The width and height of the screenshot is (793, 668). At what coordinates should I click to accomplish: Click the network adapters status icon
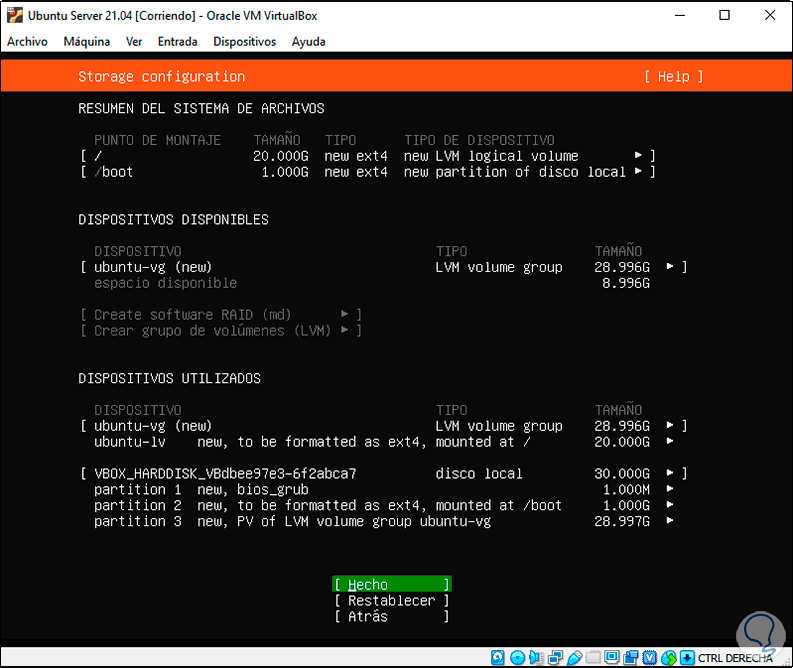pyautogui.click(x=555, y=657)
